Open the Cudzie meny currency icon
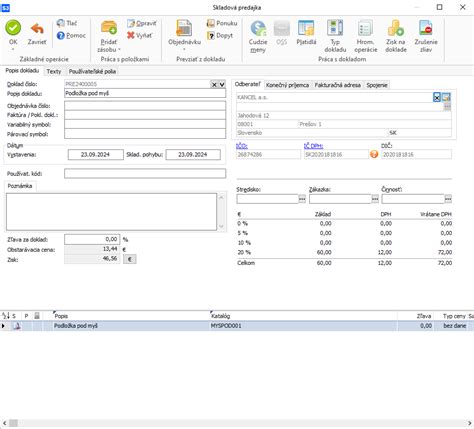 tap(258, 28)
